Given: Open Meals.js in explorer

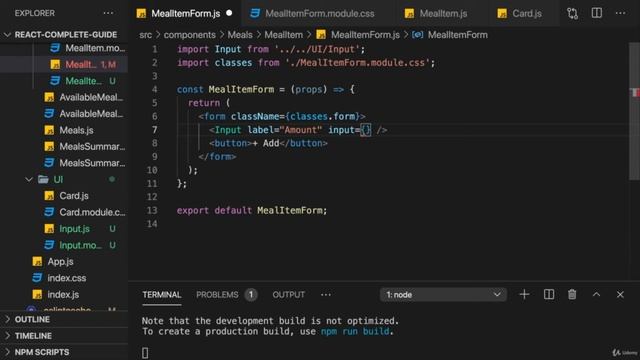Looking at the screenshot, I should coord(64,130).
